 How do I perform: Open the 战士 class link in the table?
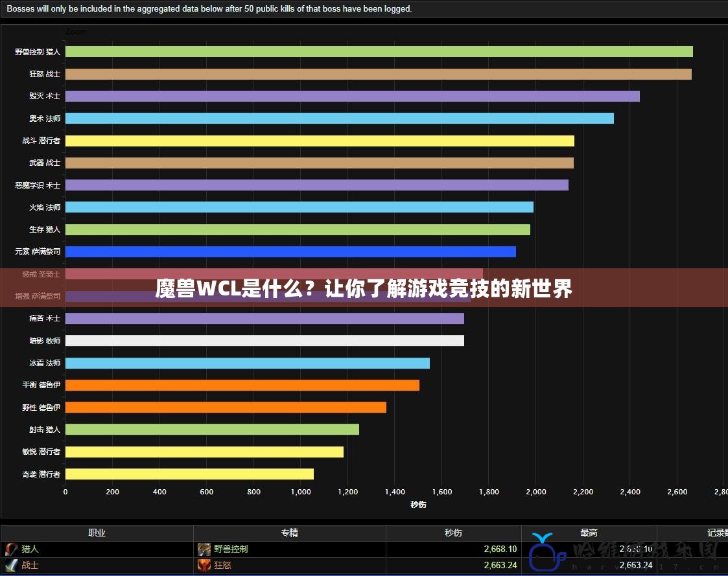tap(30, 566)
